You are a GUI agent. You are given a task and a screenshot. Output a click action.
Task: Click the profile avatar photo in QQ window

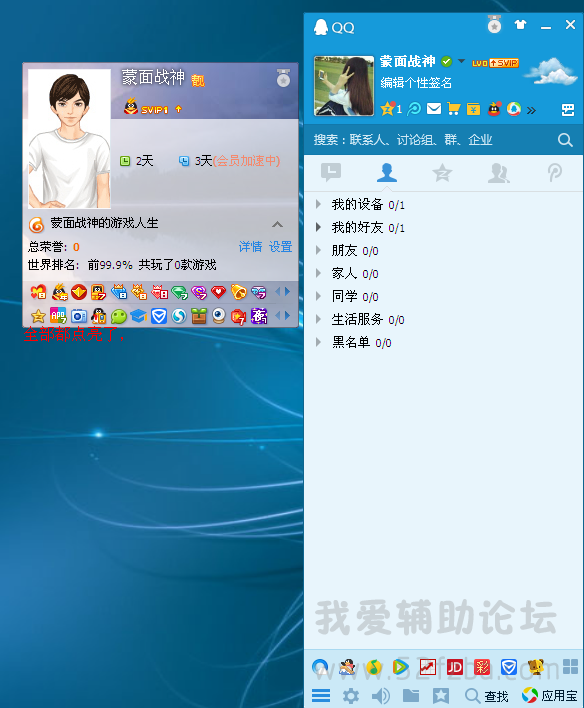point(344,86)
